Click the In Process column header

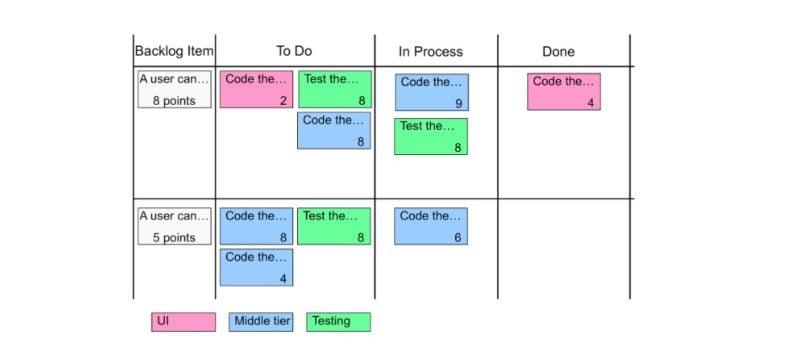[x=431, y=52]
